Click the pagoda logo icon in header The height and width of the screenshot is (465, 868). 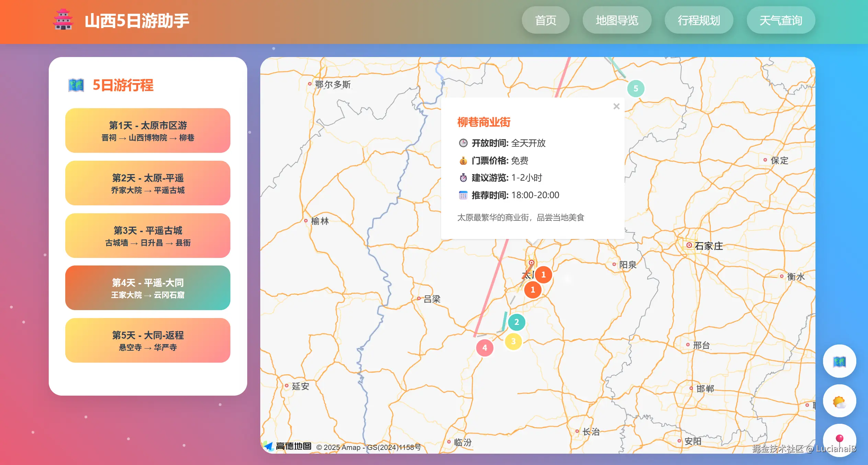(x=64, y=20)
